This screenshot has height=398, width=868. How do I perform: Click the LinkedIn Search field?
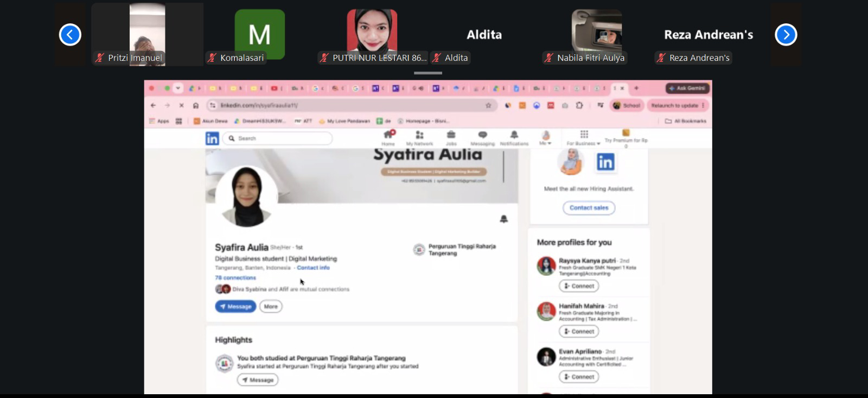[x=277, y=138]
